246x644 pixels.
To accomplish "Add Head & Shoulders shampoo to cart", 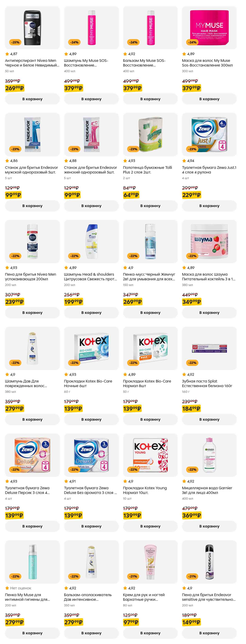I will point(91,313).
